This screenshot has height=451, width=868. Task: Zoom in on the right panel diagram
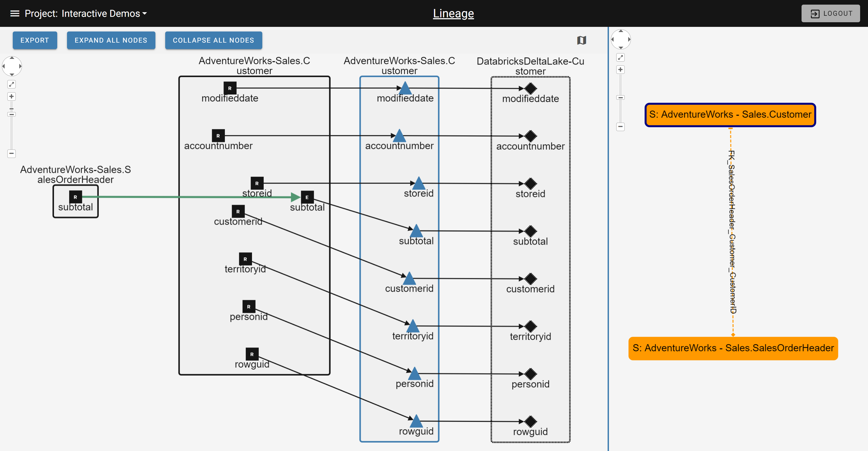[620, 69]
